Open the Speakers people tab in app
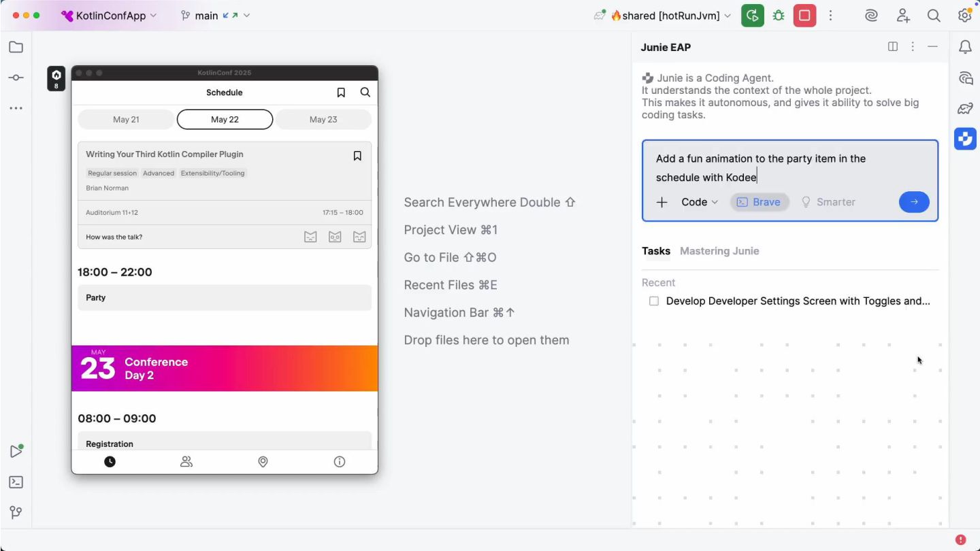The width and height of the screenshot is (980, 551). click(186, 462)
